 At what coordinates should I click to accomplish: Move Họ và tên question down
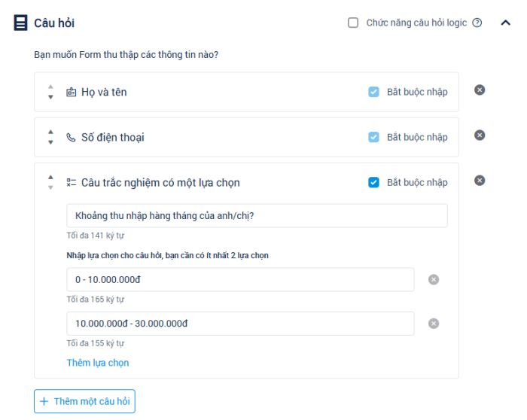click(50, 97)
